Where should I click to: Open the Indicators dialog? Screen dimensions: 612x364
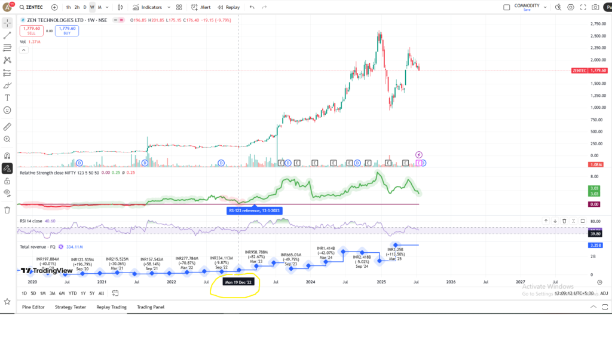(147, 7)
